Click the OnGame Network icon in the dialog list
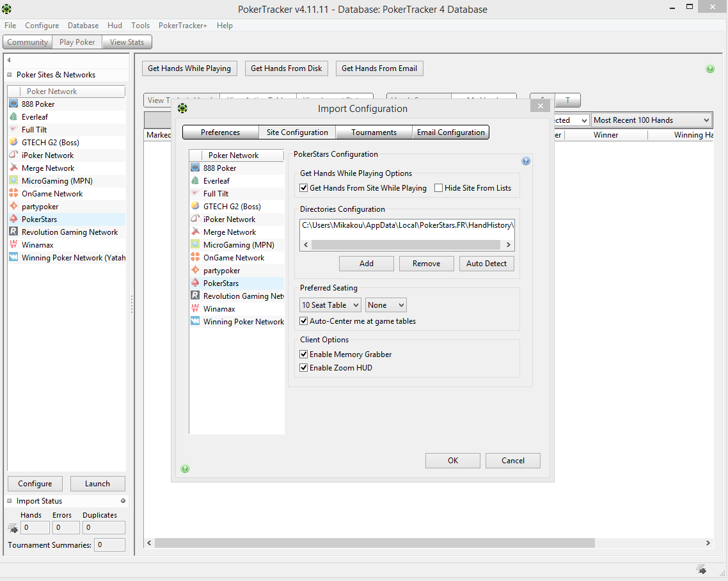This screenshot has height=581, width=728. coord(196,257)
